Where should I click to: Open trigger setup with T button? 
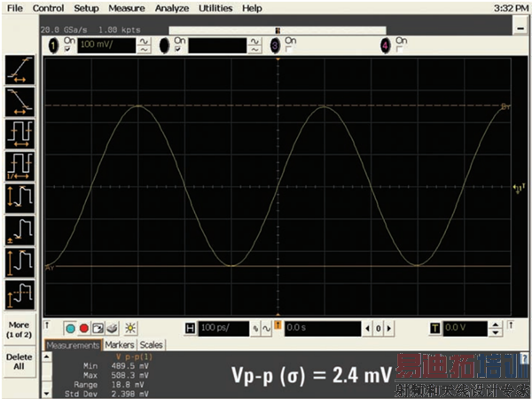pos(435,328)
